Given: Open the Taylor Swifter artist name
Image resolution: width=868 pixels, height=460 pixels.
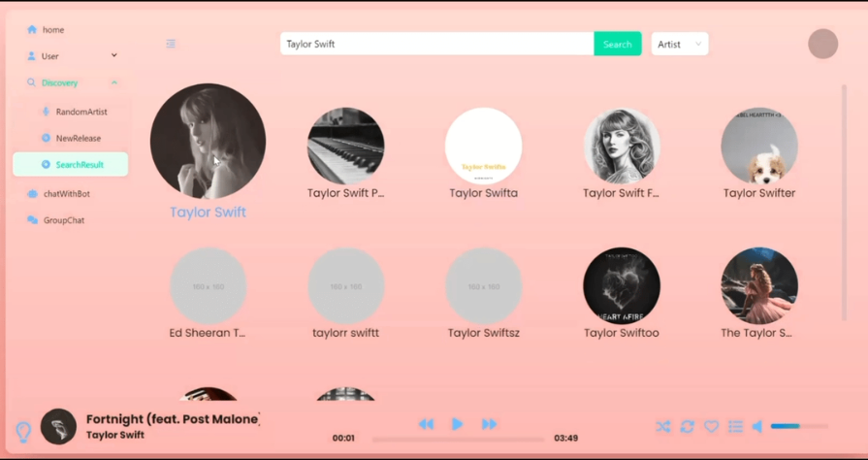Looking at the screenshot, I should [x=759, y=193].
